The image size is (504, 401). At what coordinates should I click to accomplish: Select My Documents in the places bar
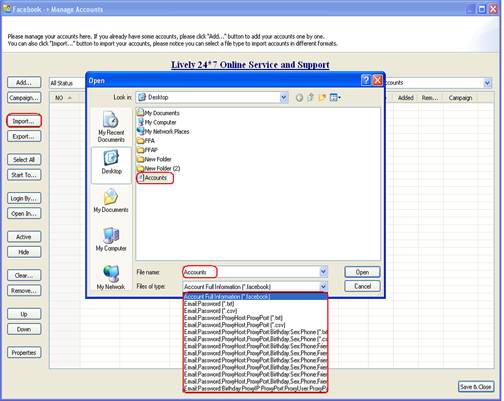click(x=111, y=201)
